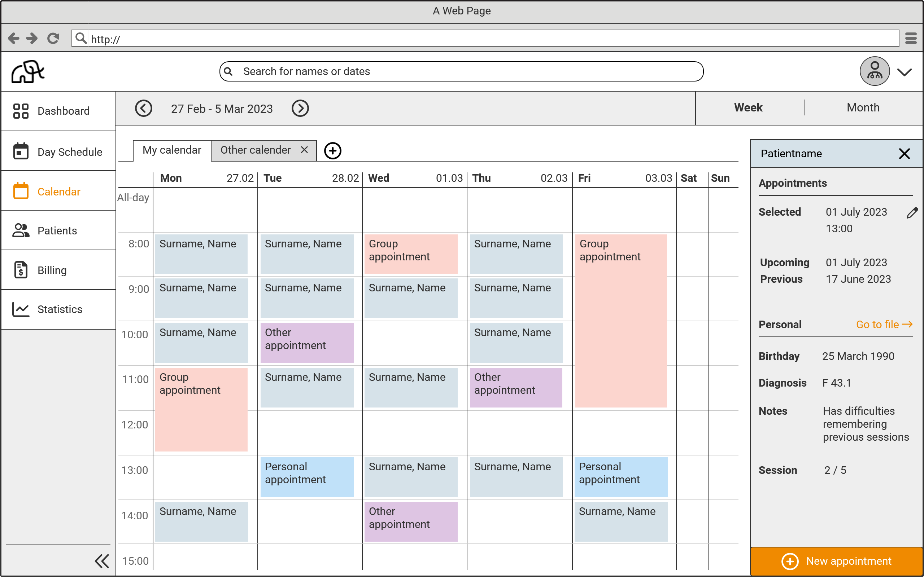Open the user profile avatar
Image resolution: width=924 pixels, height=577 pixels.
point(874,71)
